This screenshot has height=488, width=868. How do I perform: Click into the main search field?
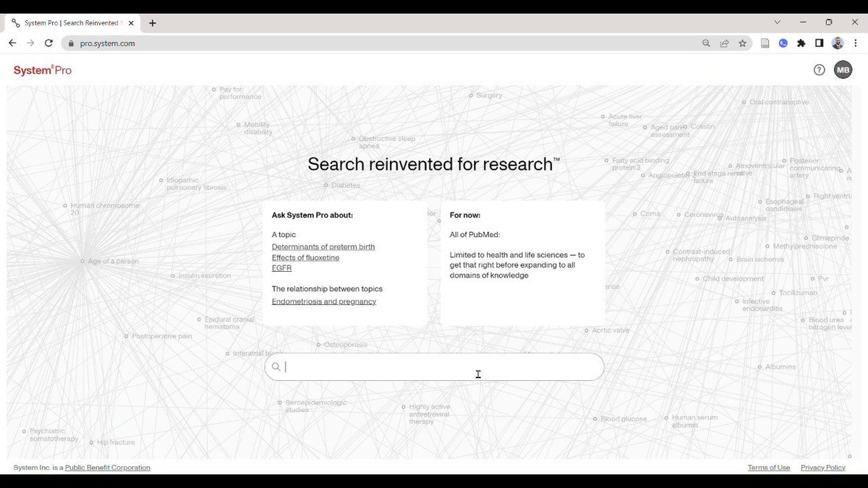[x=434, y=367]
